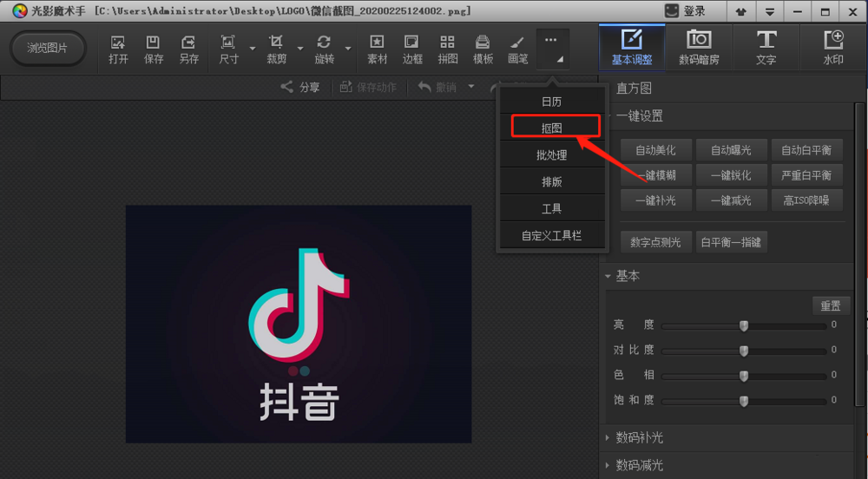Select the 画笔 brush tool
The height and width of the screenshot is (479, 868).
click(517, 49)
